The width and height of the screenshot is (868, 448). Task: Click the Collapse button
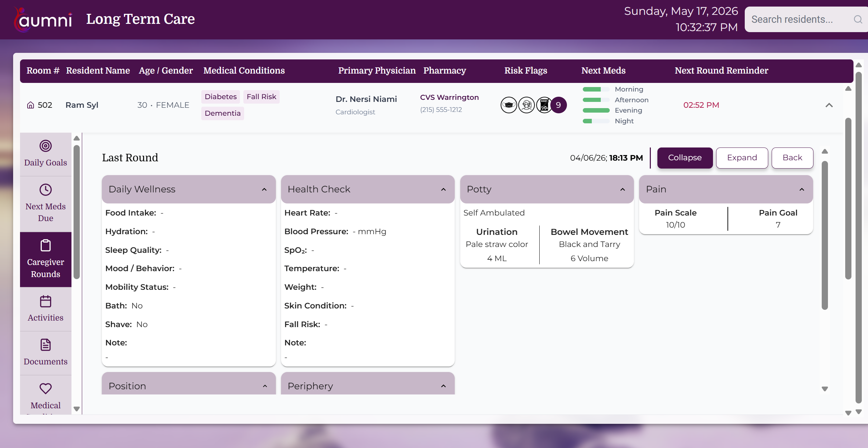685,158
